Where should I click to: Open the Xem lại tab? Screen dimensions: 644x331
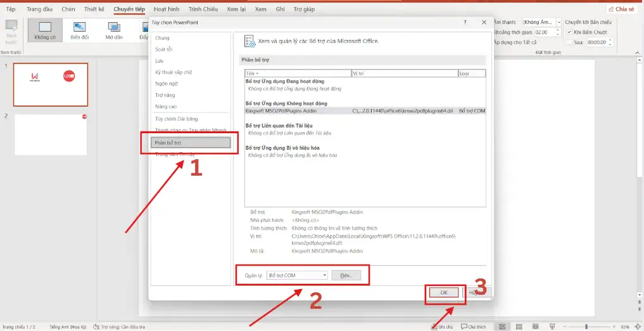tap(236, 9)
